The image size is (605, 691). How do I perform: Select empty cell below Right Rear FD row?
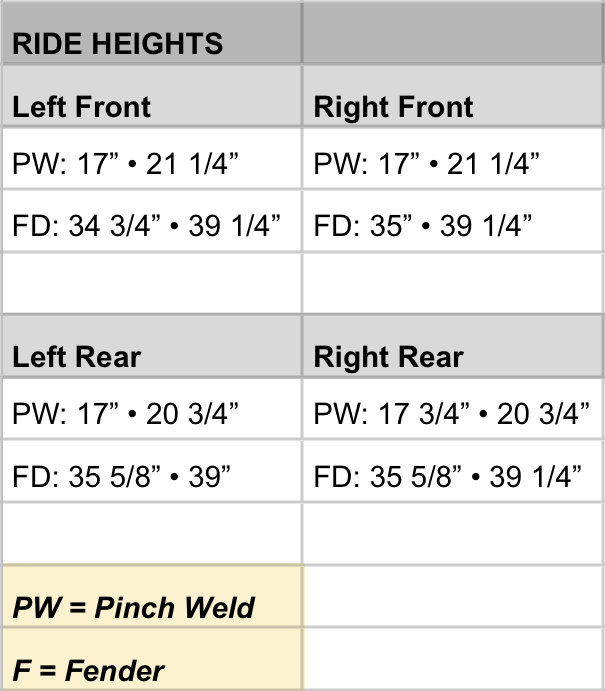[x=453, y=534]
